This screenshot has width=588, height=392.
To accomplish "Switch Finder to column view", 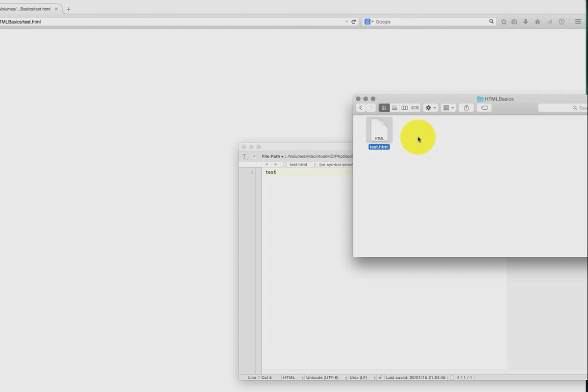I will pyautogui.click(x=404, y=108).
